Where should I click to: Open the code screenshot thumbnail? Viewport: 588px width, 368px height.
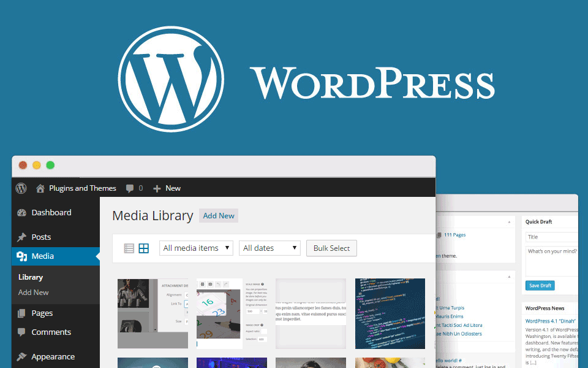pyautogui.click(x=390, y=313)
